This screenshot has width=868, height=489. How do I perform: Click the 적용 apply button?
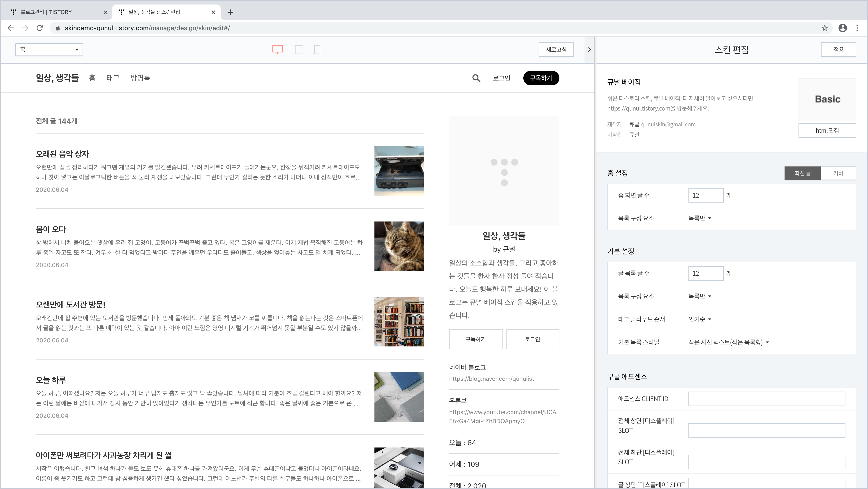pos(838,50)
